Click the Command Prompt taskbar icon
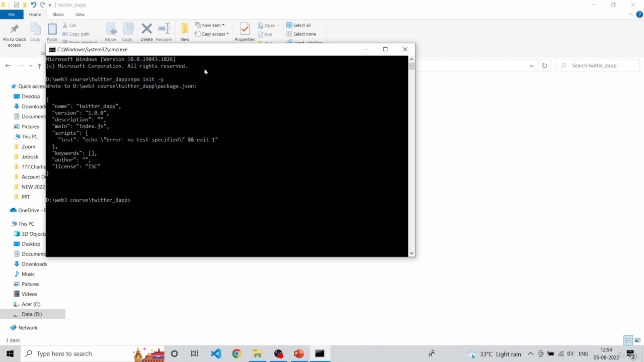Image resolution: width=644 pixels, height=362 pixels. (x=319, y=354)
